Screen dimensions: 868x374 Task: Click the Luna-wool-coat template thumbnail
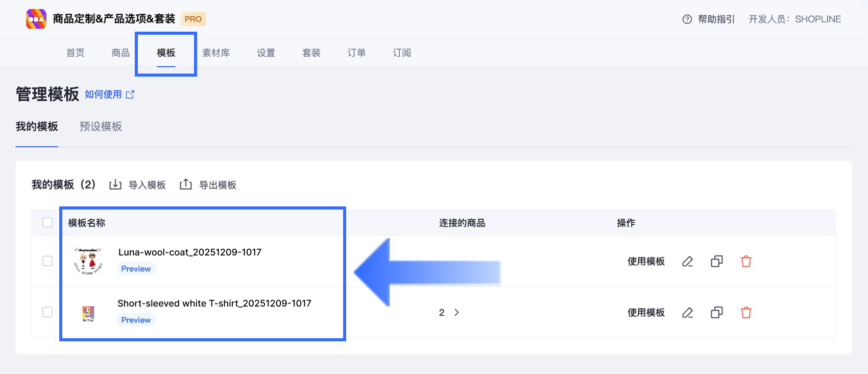pos(88,261)
